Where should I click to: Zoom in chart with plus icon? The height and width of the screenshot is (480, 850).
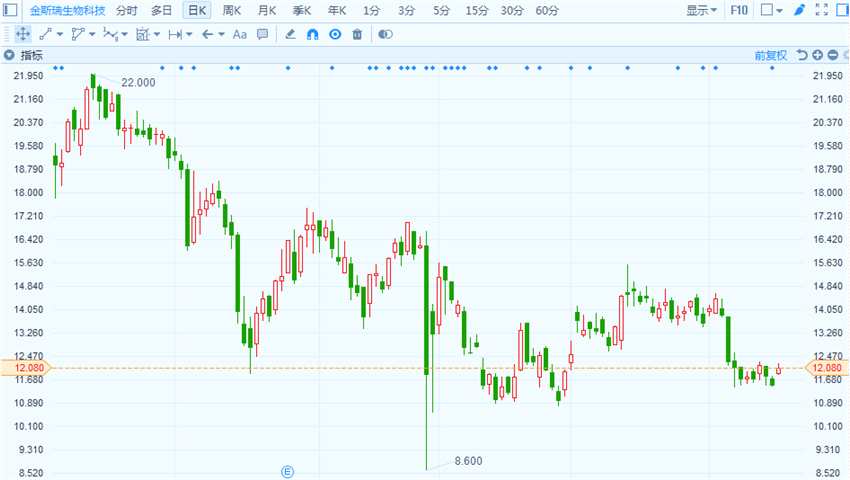[x=817, y=55]
